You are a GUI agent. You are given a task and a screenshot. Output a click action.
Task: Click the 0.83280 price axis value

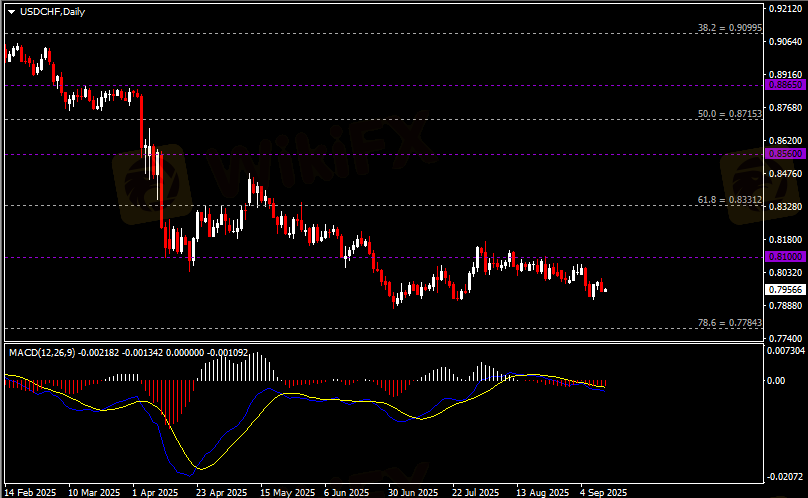coord(786,207)
